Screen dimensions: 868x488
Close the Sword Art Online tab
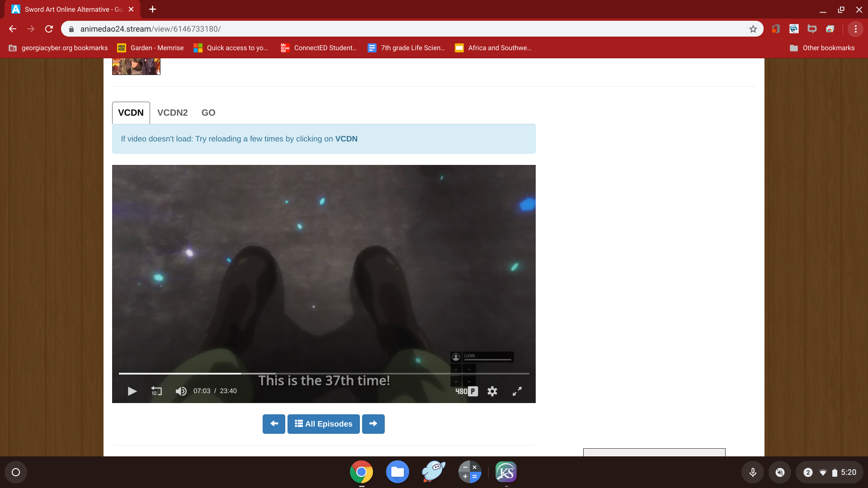coord(131,9)
